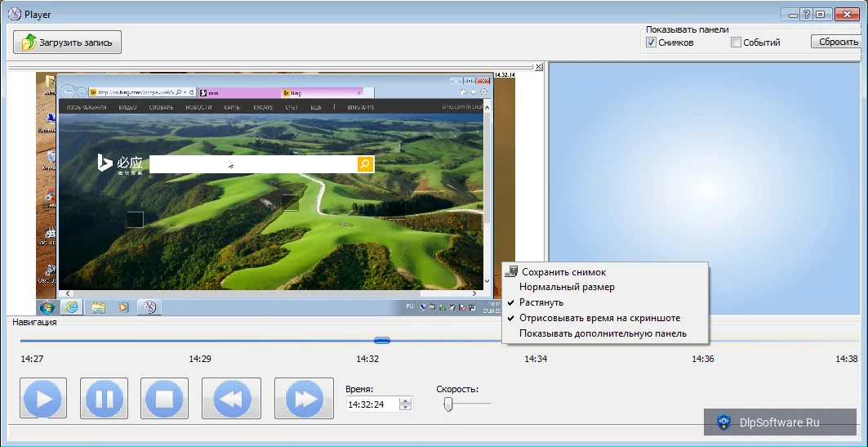Click the msn tab in recorded browser

(238, 92)
